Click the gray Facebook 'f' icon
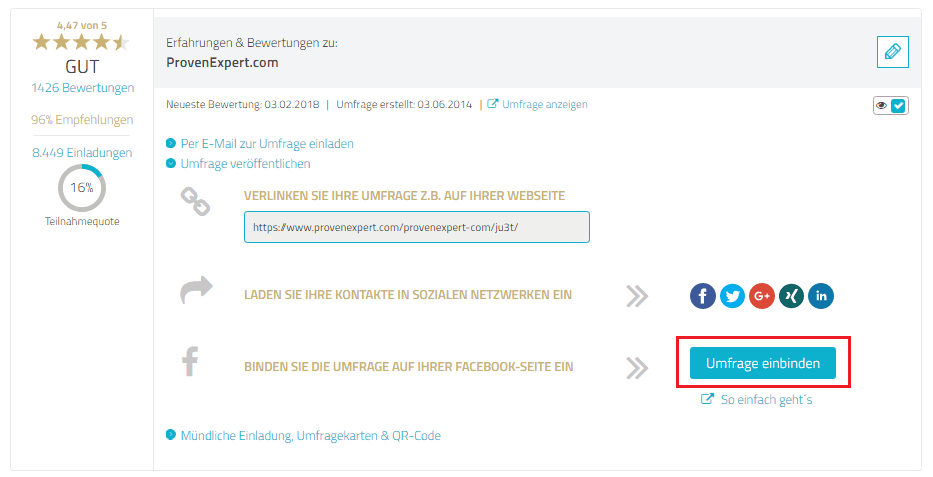Image resolution: width=933 pixels, height=477 pixels. click(190, 361)
